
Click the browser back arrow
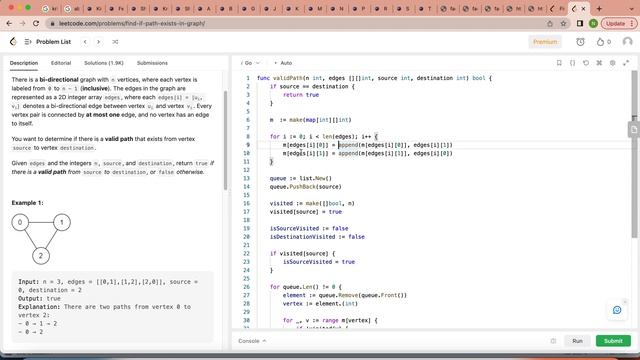pyautogui.click(x=9, y=23)
